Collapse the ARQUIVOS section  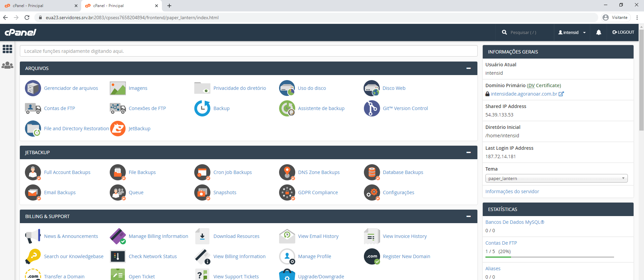coord(468,68)
